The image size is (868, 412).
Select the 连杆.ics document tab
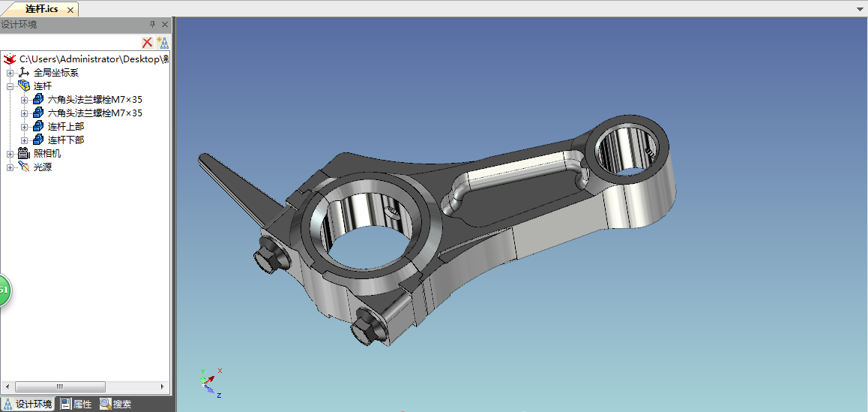(x=41, y=9)
